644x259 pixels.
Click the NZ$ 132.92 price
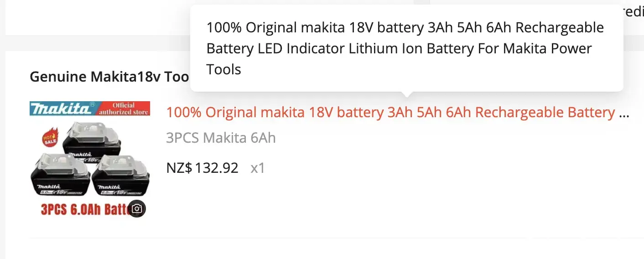pyautogui.click(x=202, y=168)
